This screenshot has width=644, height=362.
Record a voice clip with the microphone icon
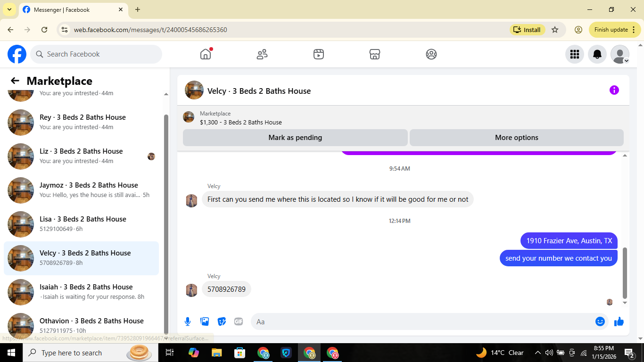[188, 321]
